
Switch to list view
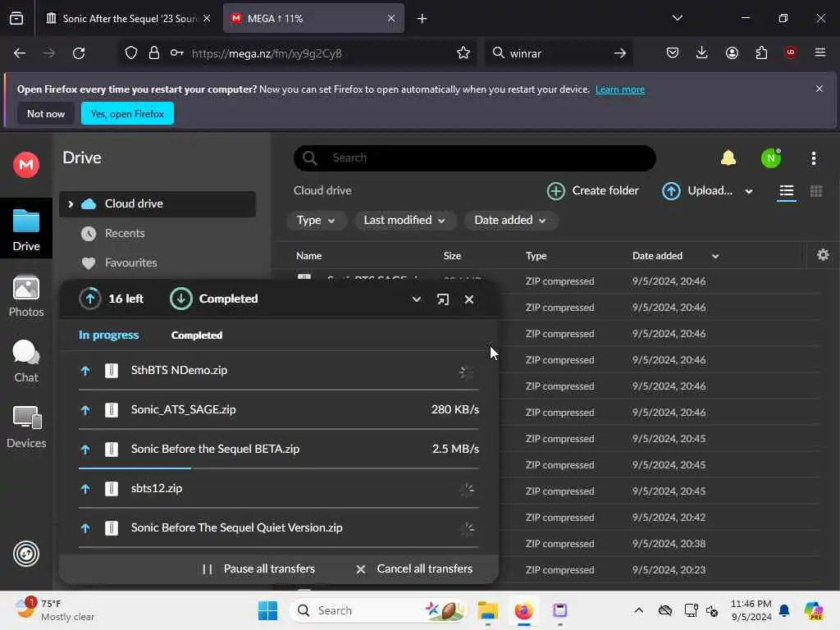[786, 191]
